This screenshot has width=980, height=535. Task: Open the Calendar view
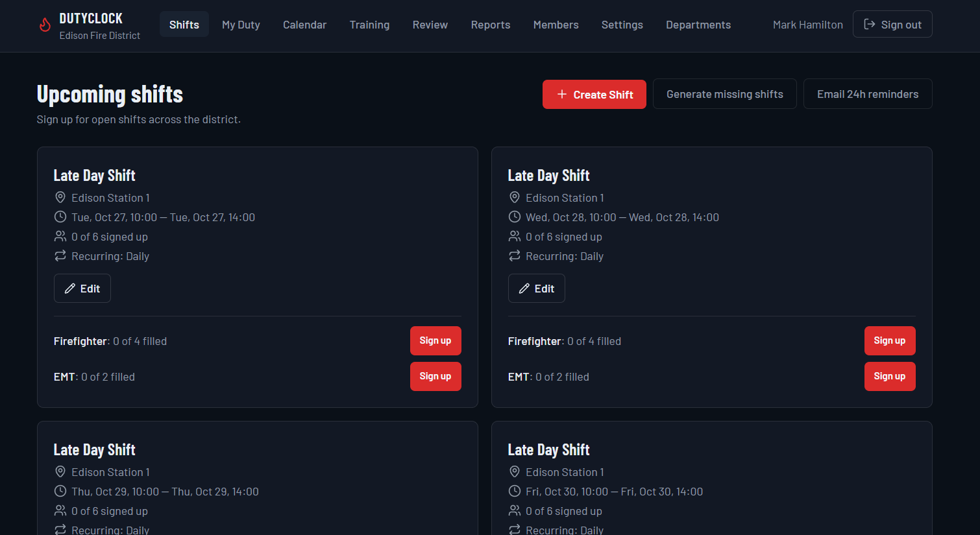[x=304, y=25]
